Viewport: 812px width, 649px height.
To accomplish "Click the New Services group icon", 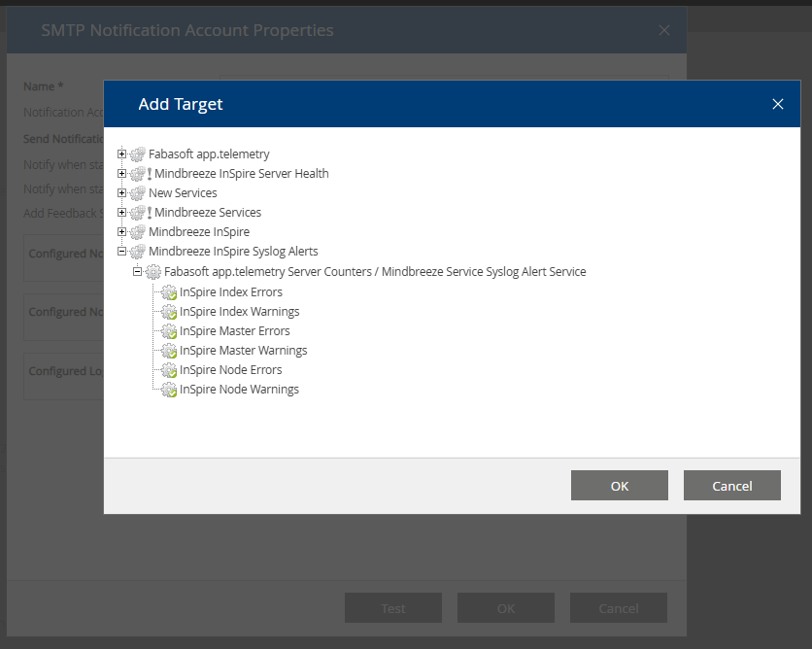I will 137,193.
